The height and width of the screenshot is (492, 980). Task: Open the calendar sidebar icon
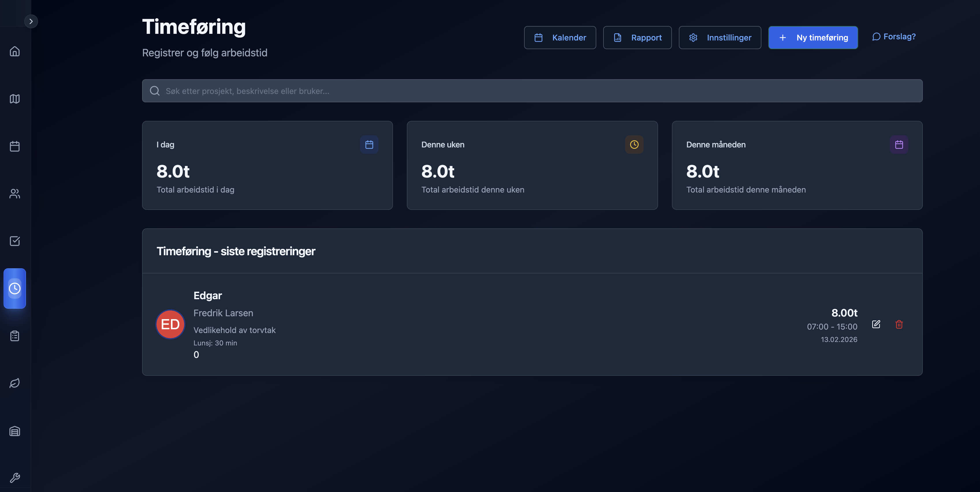click(x=14, y=146)
